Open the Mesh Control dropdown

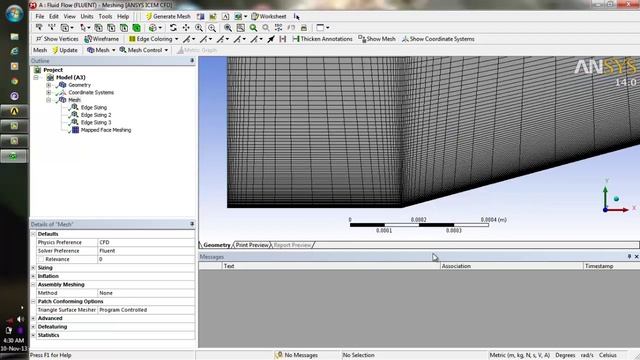tap(144, 50)
